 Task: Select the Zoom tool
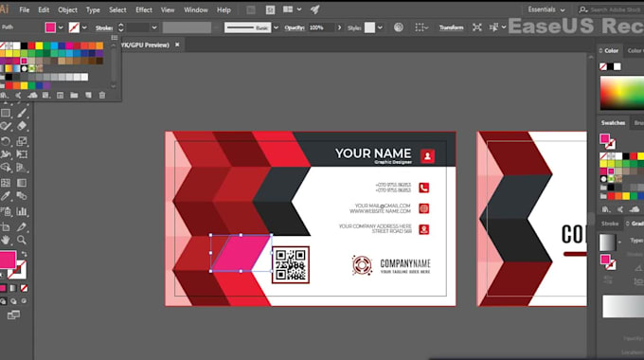click(22, 240)
